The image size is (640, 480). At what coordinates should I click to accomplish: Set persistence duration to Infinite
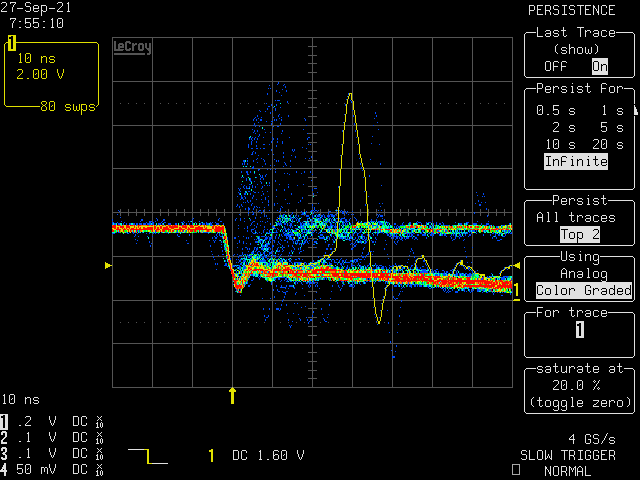tap(575, 161)
